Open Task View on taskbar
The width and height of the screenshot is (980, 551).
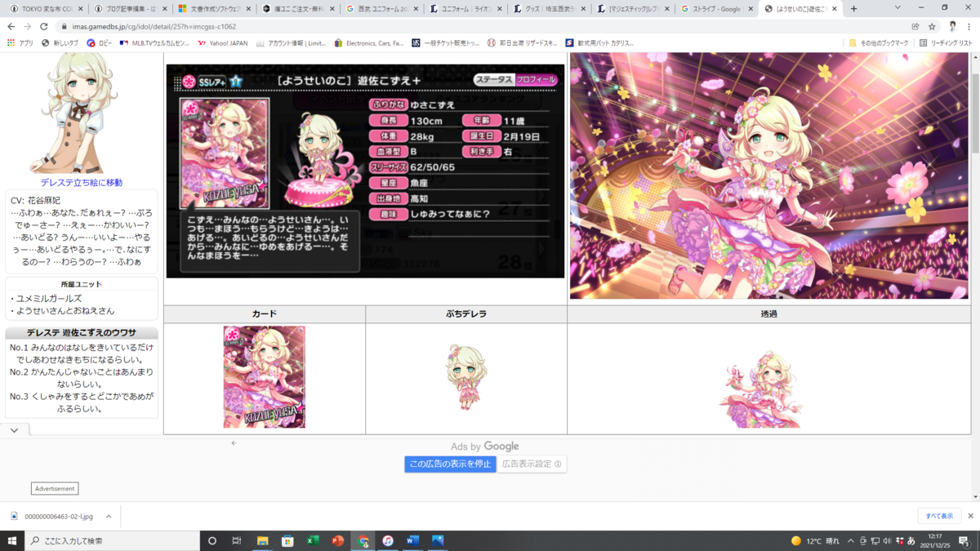pos(237,540)
